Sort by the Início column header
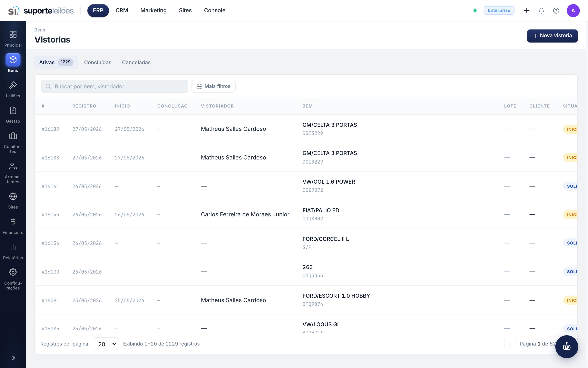 coord(122,106)
